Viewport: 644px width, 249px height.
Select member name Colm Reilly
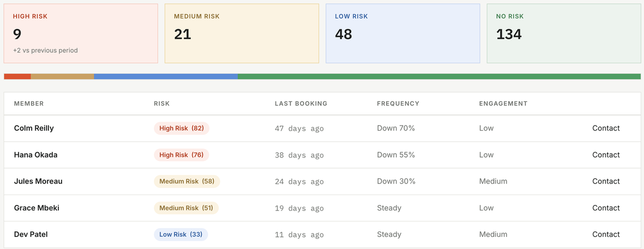(x=34, y=128)
